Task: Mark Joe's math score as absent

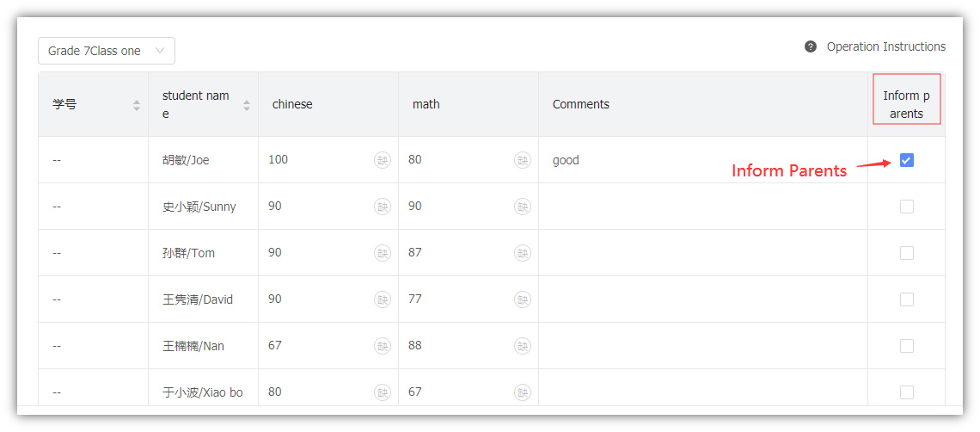Action: (522, 160)
